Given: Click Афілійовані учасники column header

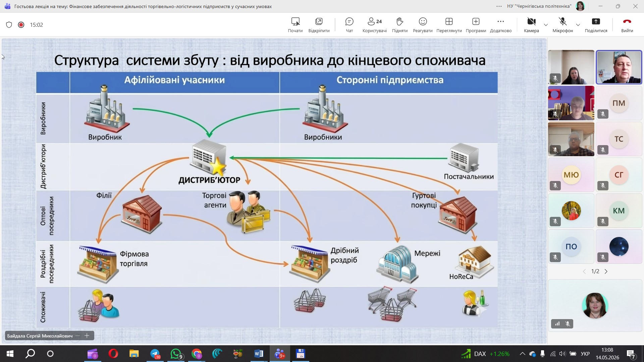Looking at the screenshot, I should 174,80.
